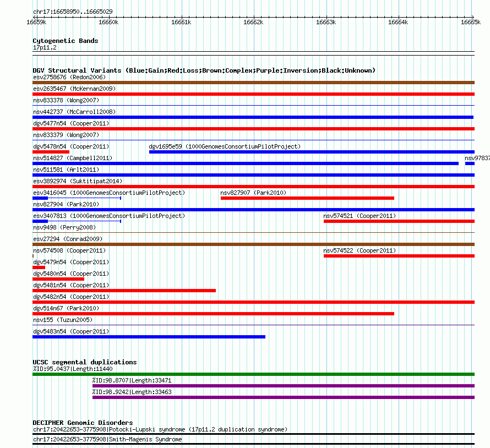This screenshot has height=448, width=490.
Task: Select the short red dgv5478n54 bar
Action: [x=51, y=152]
